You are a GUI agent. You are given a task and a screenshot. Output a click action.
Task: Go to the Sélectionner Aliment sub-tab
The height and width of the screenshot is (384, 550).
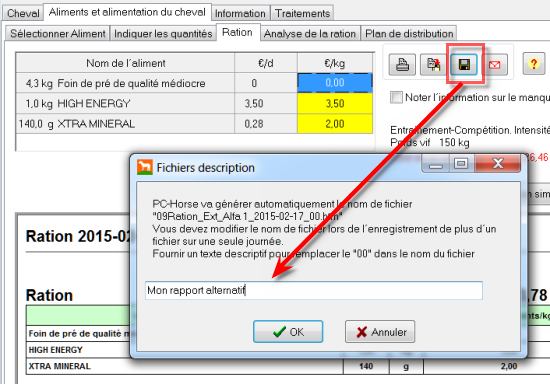(58, 33)
